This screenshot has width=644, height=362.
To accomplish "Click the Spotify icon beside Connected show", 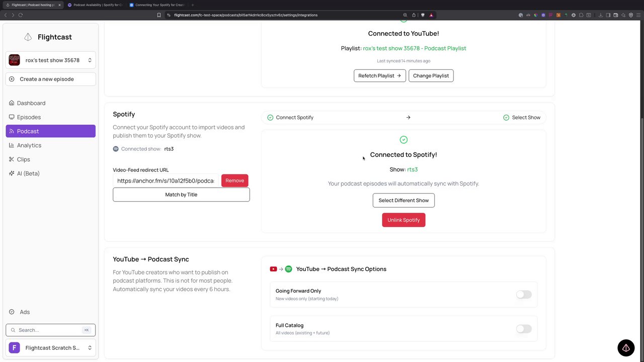I will 116,149.
